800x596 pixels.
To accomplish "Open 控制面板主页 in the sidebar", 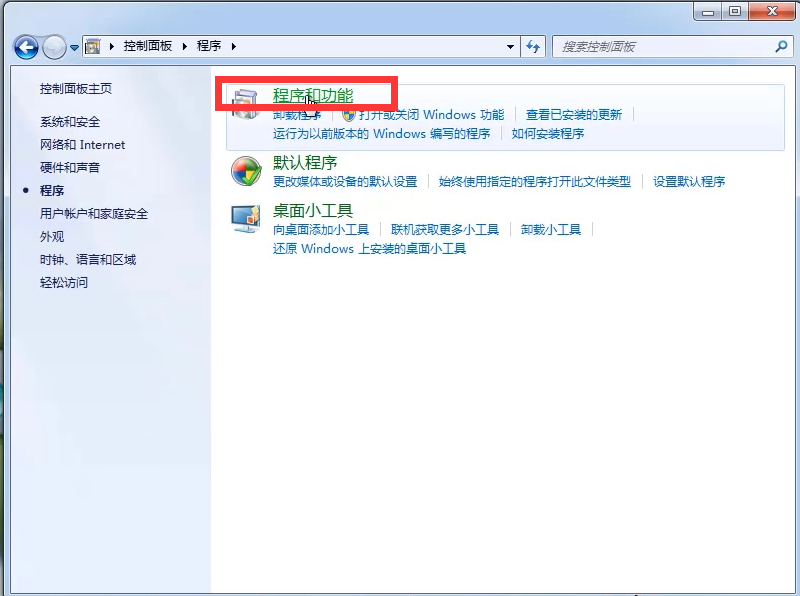I will 76,89.
